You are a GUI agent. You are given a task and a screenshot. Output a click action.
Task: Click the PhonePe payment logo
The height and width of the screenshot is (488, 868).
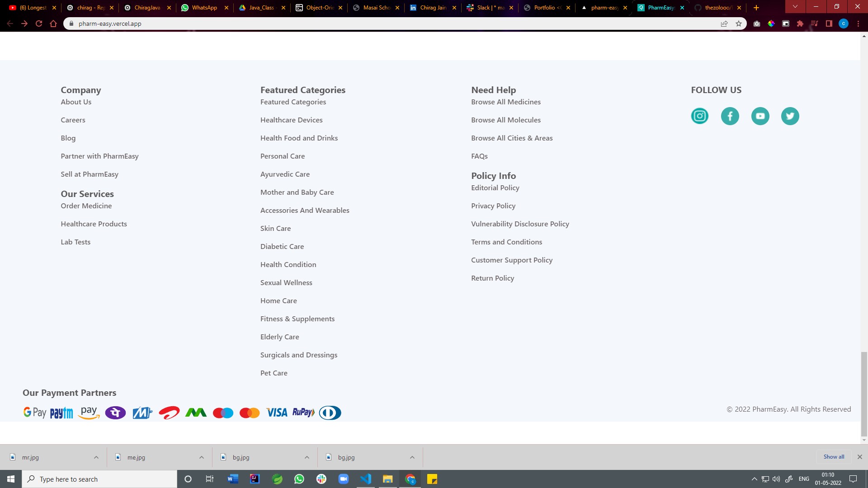pyautogui.click(x=115, y=413)
